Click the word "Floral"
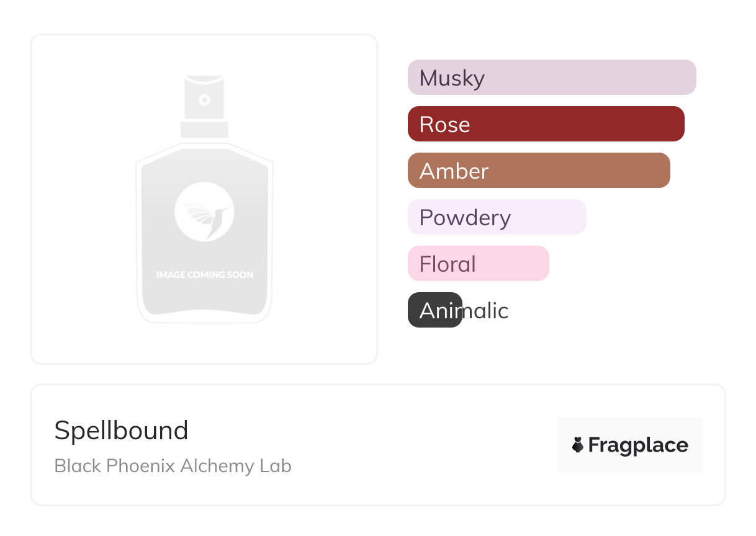Screen dimensions: 756x536 coord(448,264)
